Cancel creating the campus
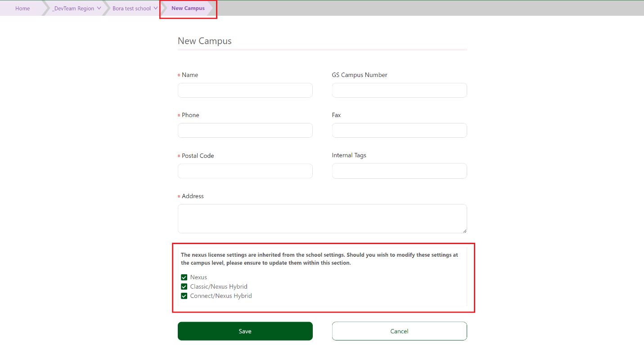 [400, 331]
